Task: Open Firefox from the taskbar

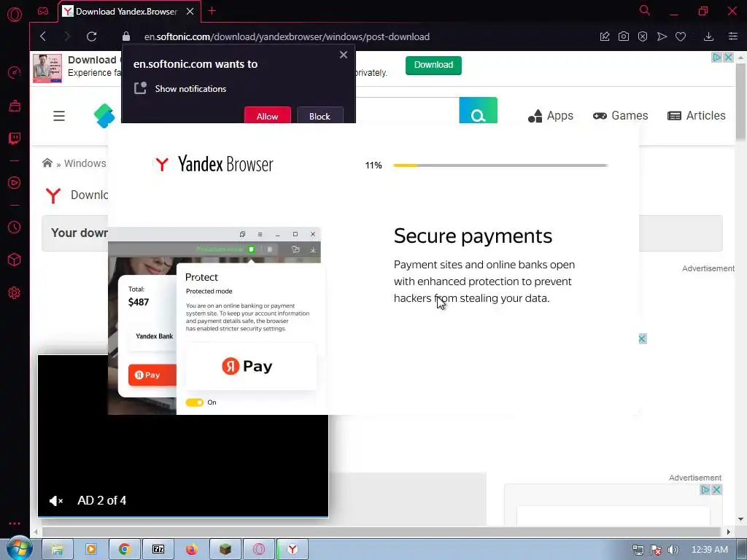Action: [x=192, y=549]
